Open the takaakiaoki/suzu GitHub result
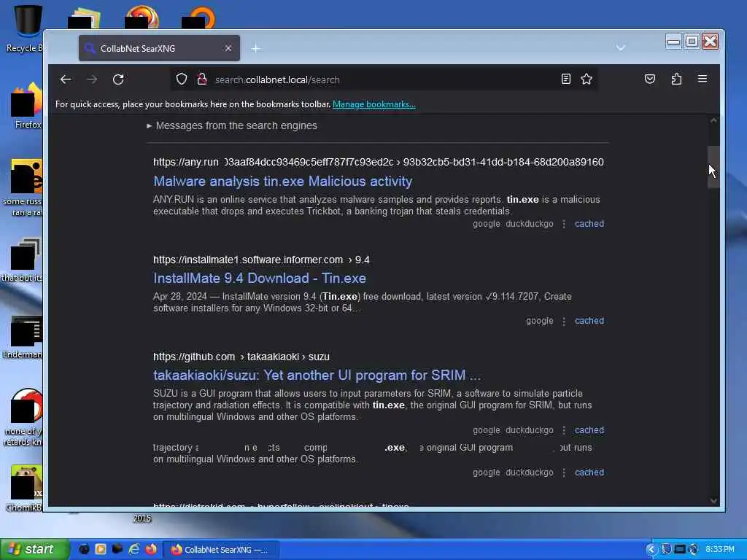Image resolution: width=747 pixels, height=560 pixels. tap(317, 376)
